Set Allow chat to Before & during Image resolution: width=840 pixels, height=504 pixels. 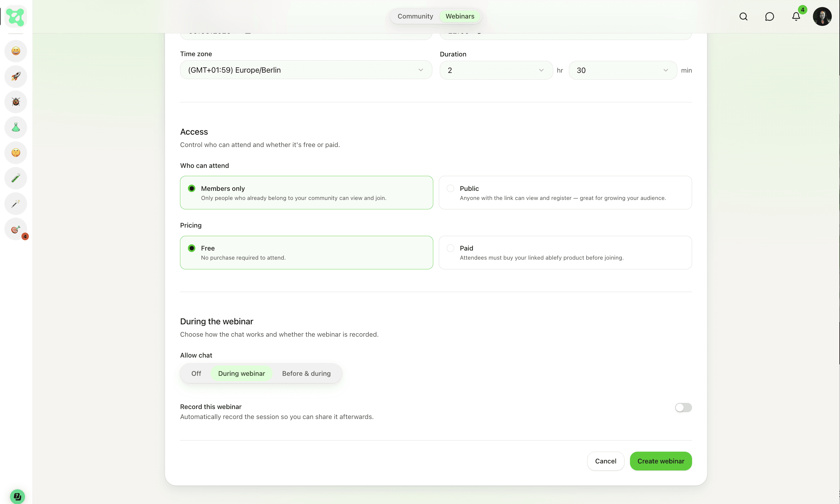coord(306,373)
